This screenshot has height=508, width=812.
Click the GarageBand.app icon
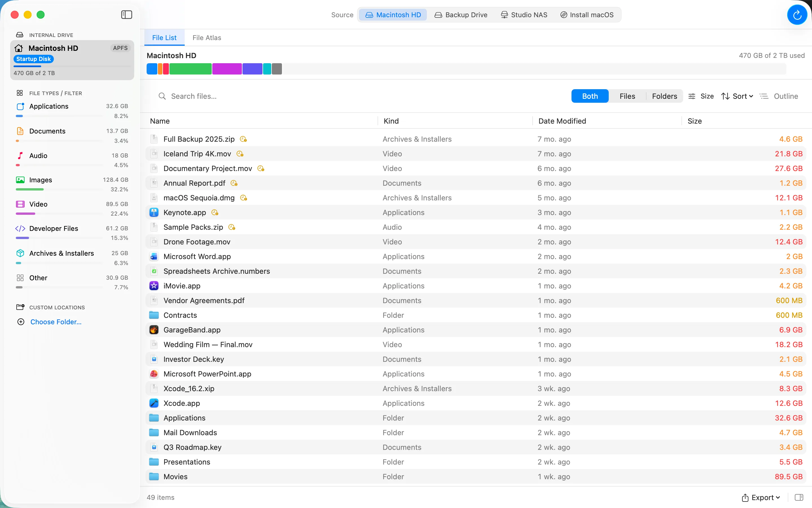pos(154,330)
